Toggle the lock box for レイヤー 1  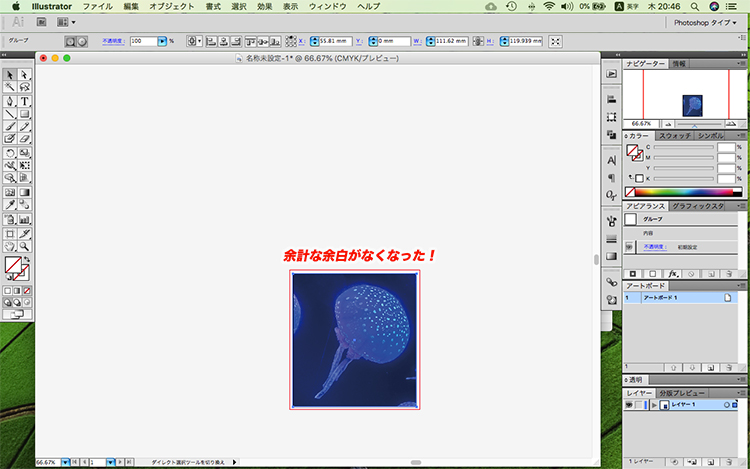click(639, 405)
